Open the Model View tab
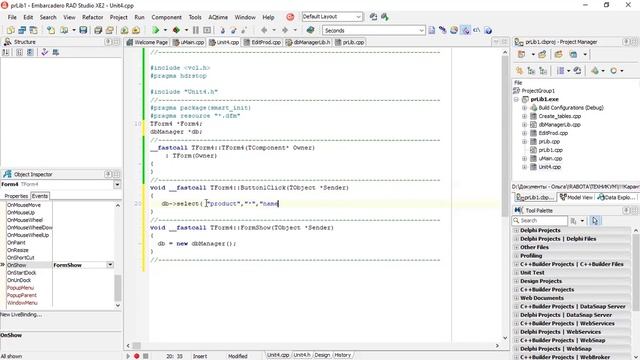640x360 pixels. click(x=576, y=197)
